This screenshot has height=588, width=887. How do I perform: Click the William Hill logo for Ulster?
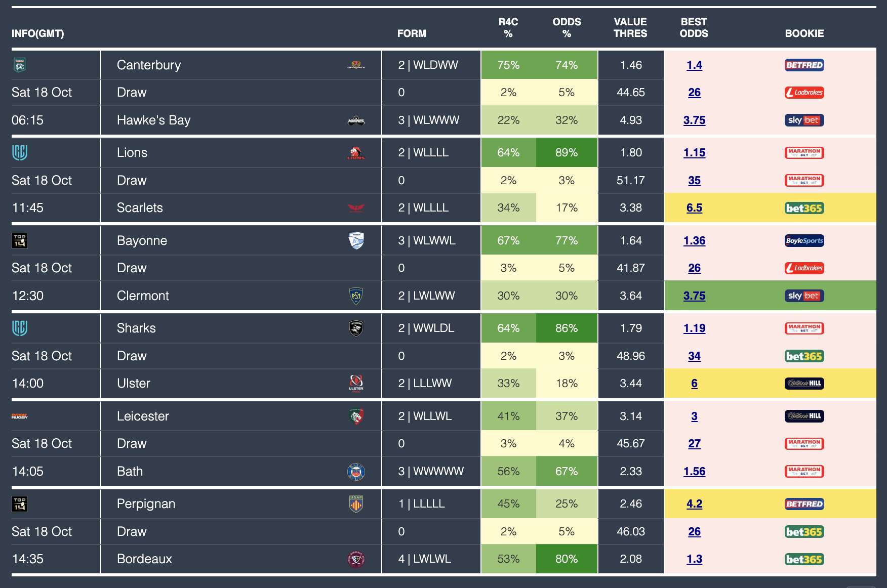point(804,384)
